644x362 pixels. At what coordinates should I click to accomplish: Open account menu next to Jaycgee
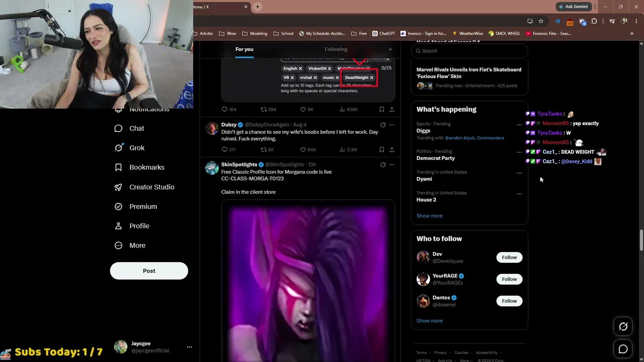[x=190, y=347]
